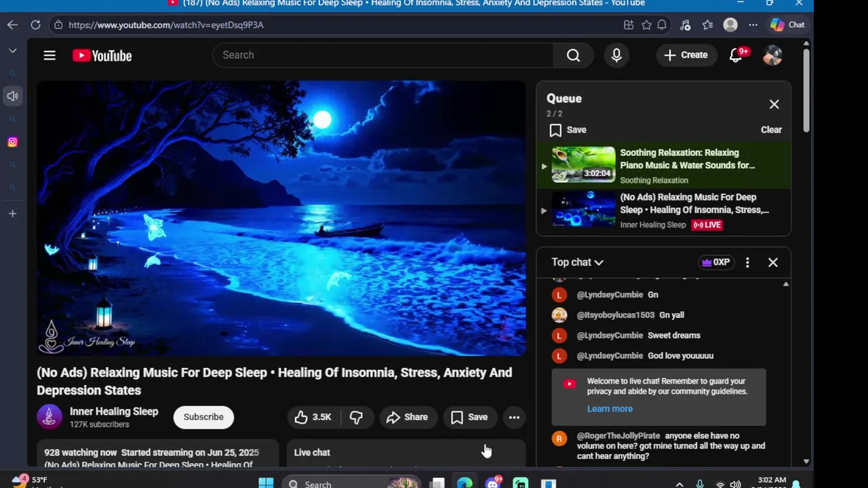Show hidden system tray icons
Image resolution: width=868 pixels, height=488 pixels.
click(679, 484)
